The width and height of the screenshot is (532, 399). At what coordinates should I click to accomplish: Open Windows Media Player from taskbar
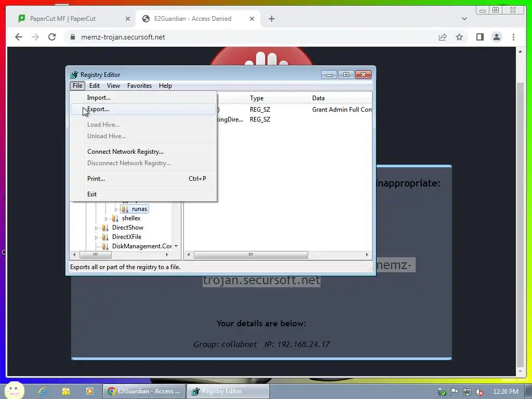89,391
